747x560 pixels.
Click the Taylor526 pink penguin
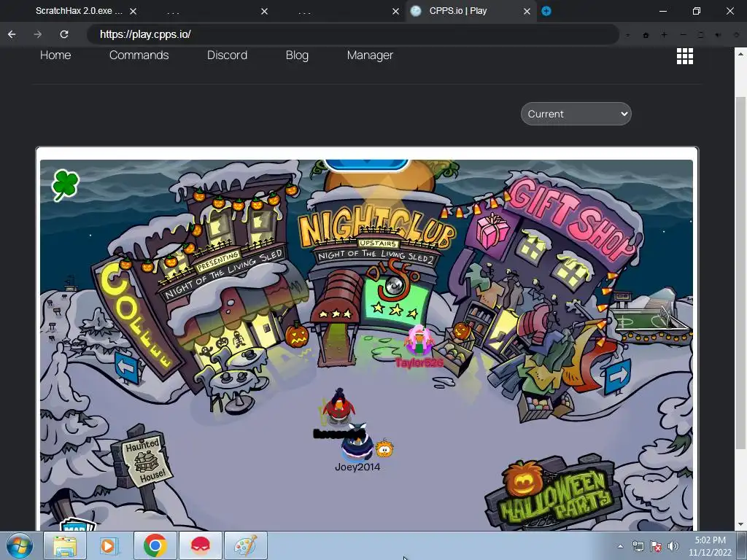pos(418,341)
